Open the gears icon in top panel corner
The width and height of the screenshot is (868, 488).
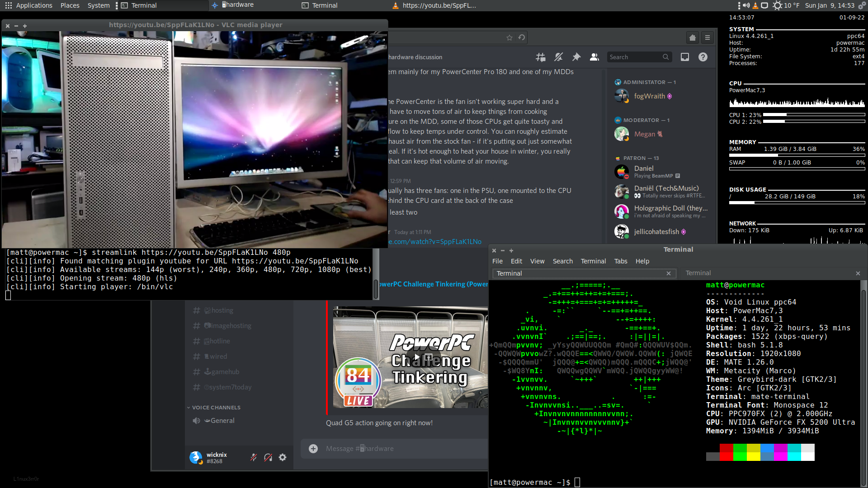click(x=862, y=5)
